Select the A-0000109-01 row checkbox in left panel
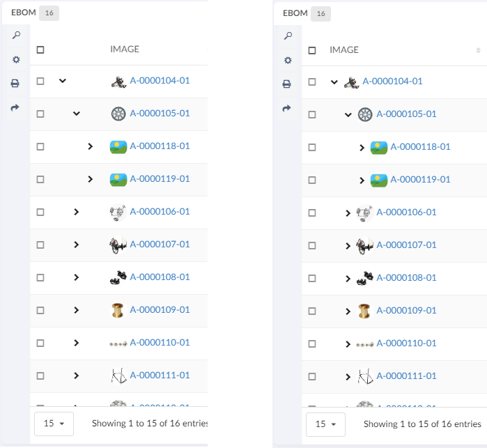 coord(40,311)
